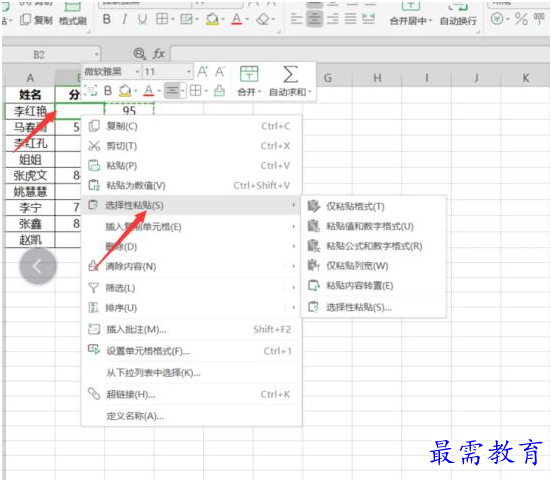551x484 pixels.
Task: Open the name box dropdown next to B2
Action: [96, 54]
